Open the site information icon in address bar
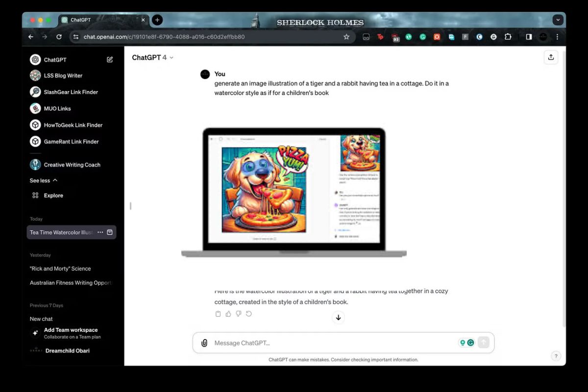The image size is (588, 392). (x=75, y=37)
